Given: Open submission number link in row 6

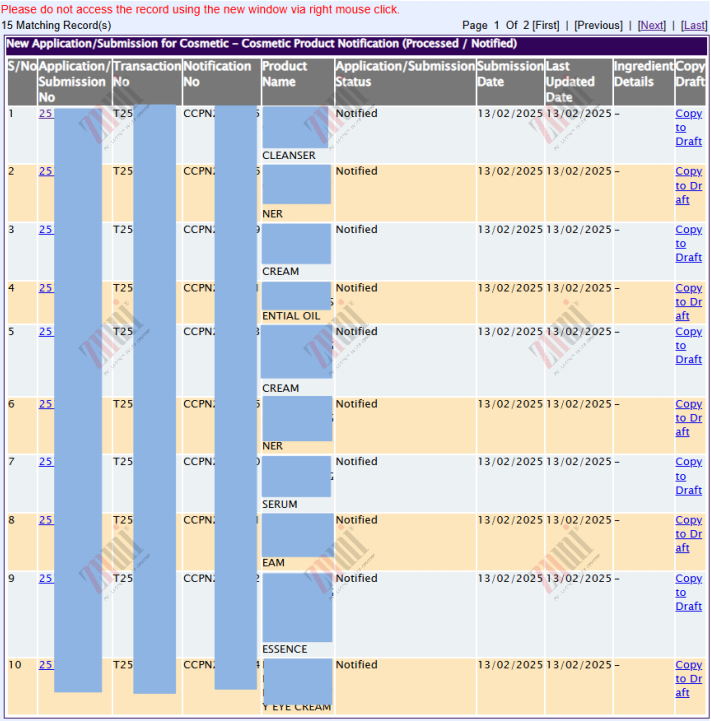Looking at the screenshot, I should [x=46, y=404].
